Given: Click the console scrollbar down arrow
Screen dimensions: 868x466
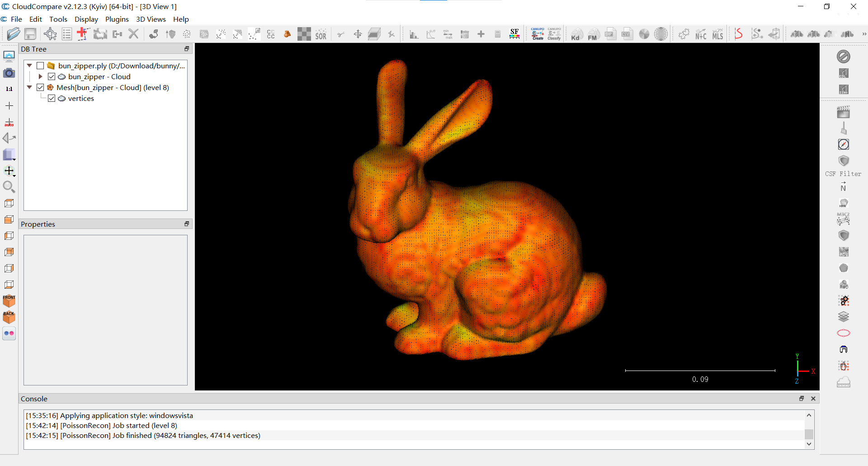Looking at the screenshot, I should pos(809,444).
